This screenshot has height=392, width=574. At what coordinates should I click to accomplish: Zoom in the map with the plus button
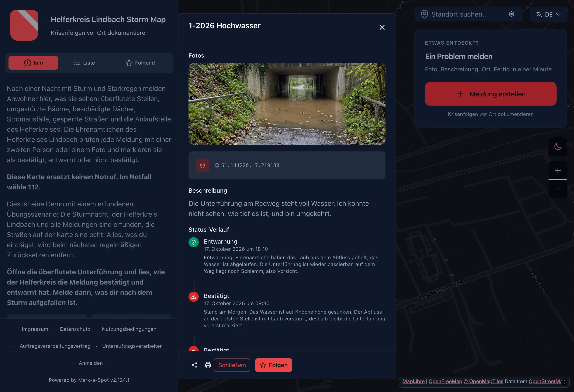tap(558, 170)
